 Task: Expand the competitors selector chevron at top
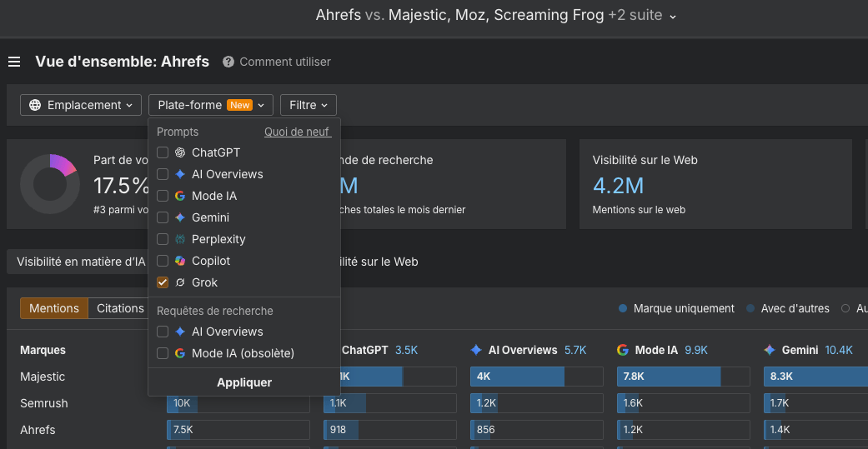pos(673,17)
